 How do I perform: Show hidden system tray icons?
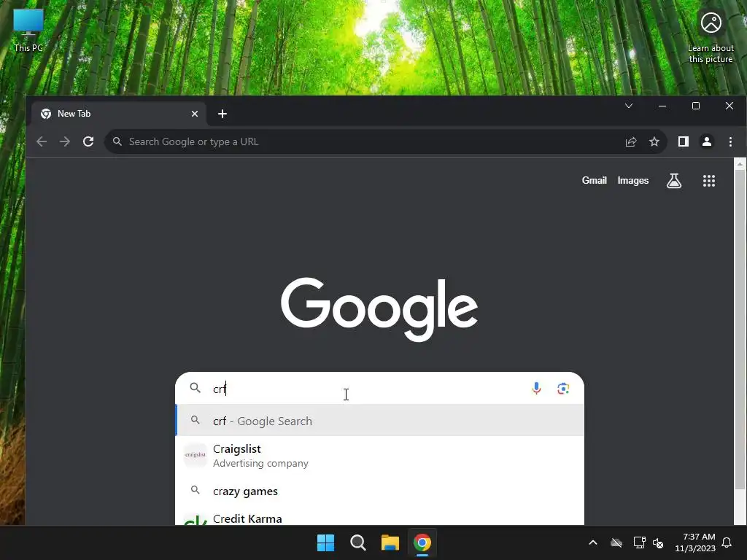click(593, 542)
